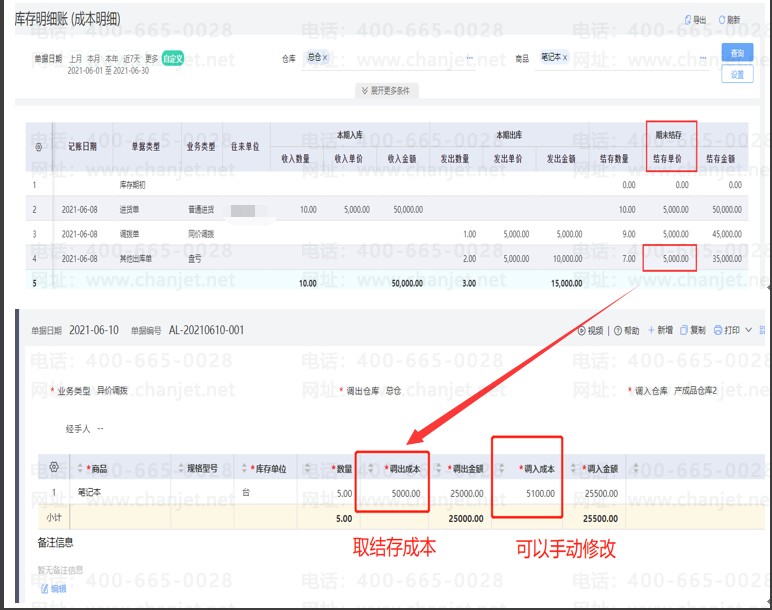Remove the 笔记本 product filter tag

565,58
